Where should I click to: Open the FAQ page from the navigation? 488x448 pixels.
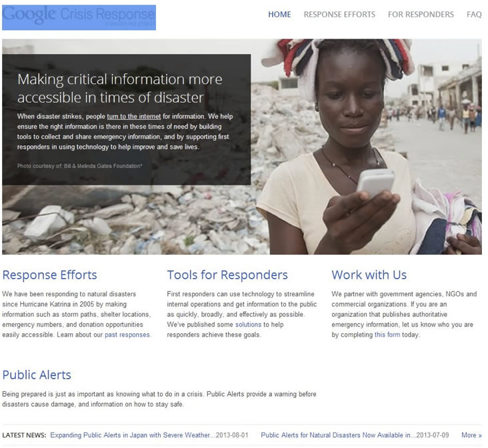pyautogui.click(x=474, y=14)
